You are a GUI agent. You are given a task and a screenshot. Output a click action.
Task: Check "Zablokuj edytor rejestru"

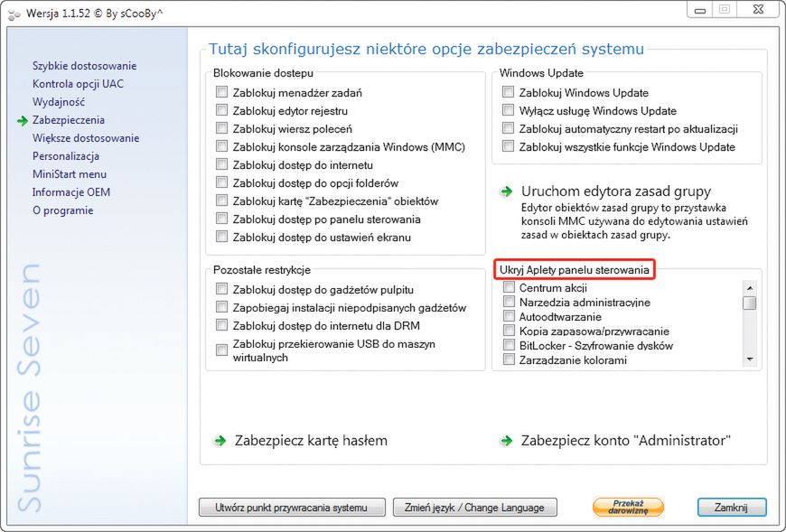pos(221,109)
